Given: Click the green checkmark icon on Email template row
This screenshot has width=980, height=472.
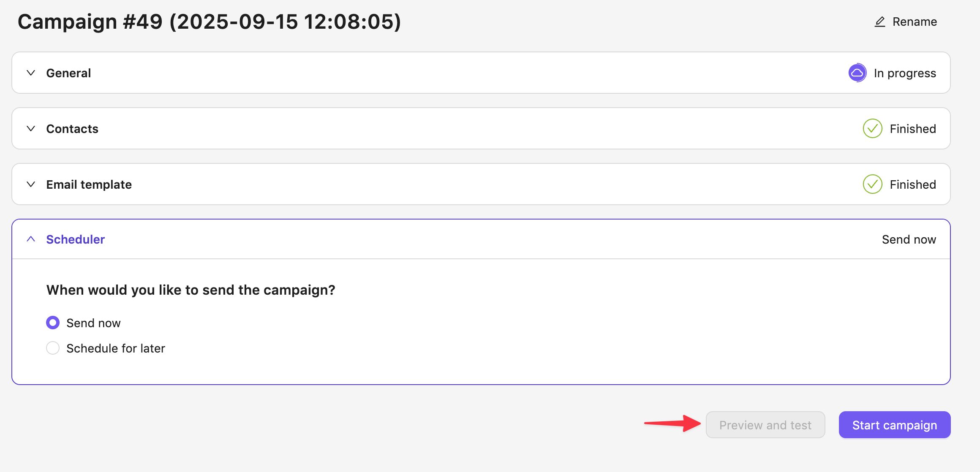Looking at the screenshot, I should pos(872,184).
